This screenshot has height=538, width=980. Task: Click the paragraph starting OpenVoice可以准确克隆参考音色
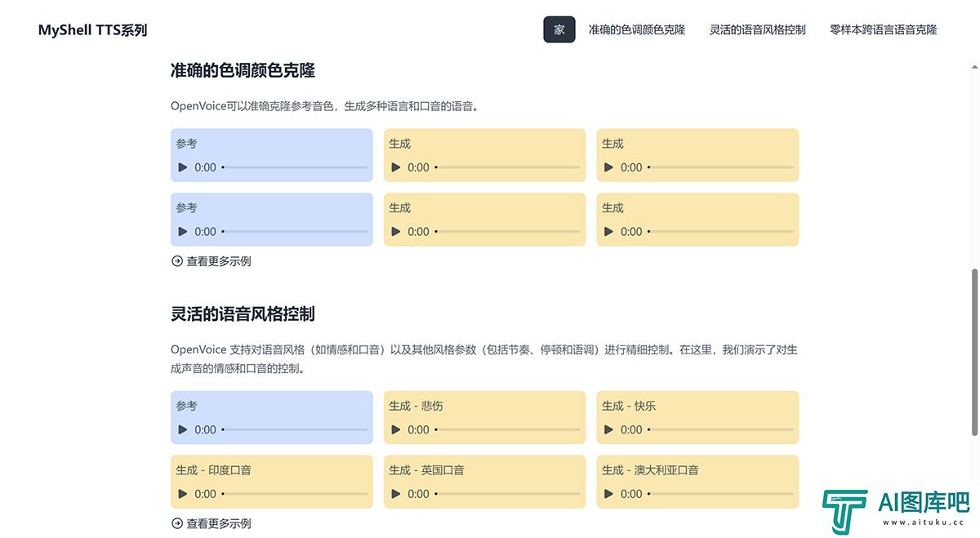coord(325,106)
